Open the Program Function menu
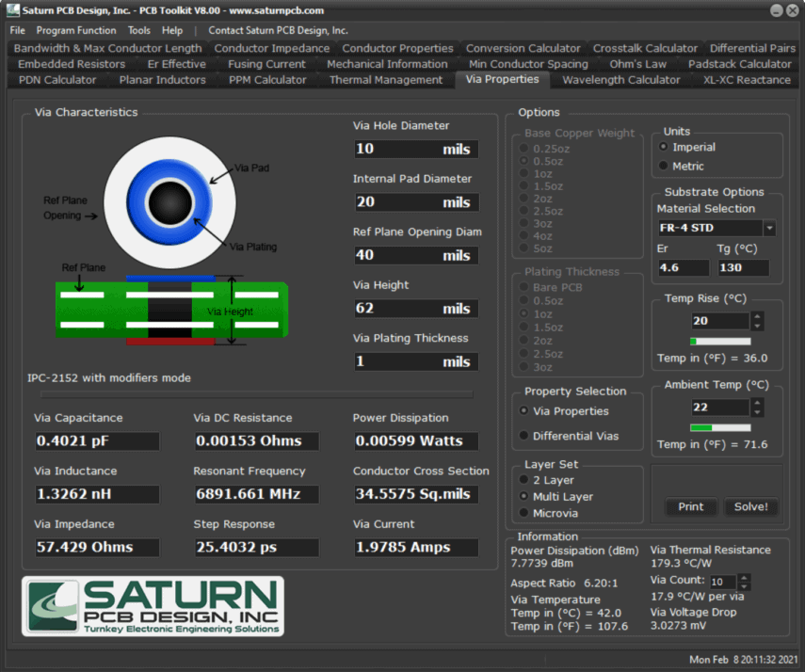Screen dimensions: 805x672 (x=76, y=30)
